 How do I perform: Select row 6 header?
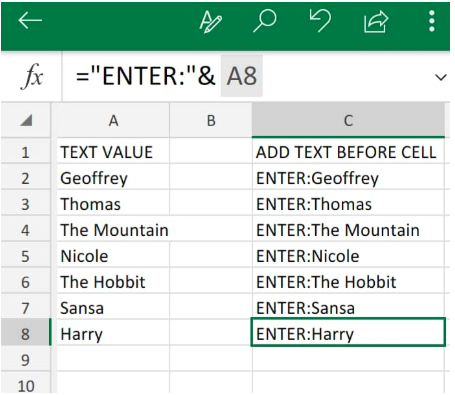point(25,282)
